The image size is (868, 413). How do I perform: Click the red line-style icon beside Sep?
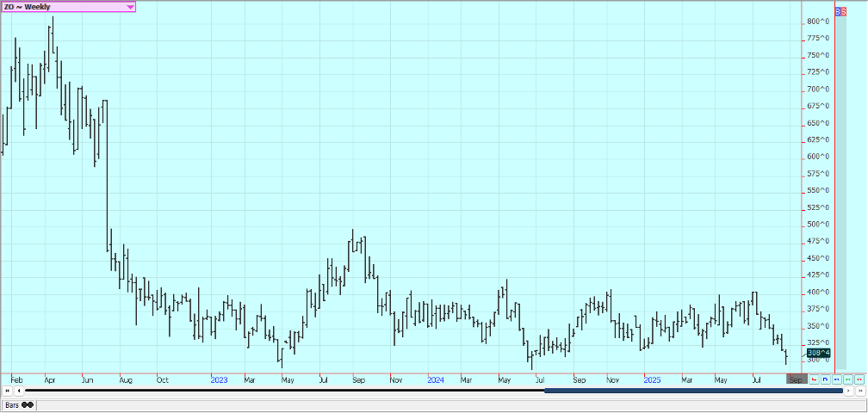[x=814, y=379]
